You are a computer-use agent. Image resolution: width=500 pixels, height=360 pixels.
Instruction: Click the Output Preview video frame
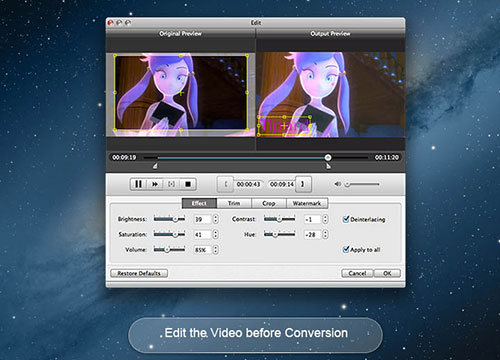[x=331, y=94]
